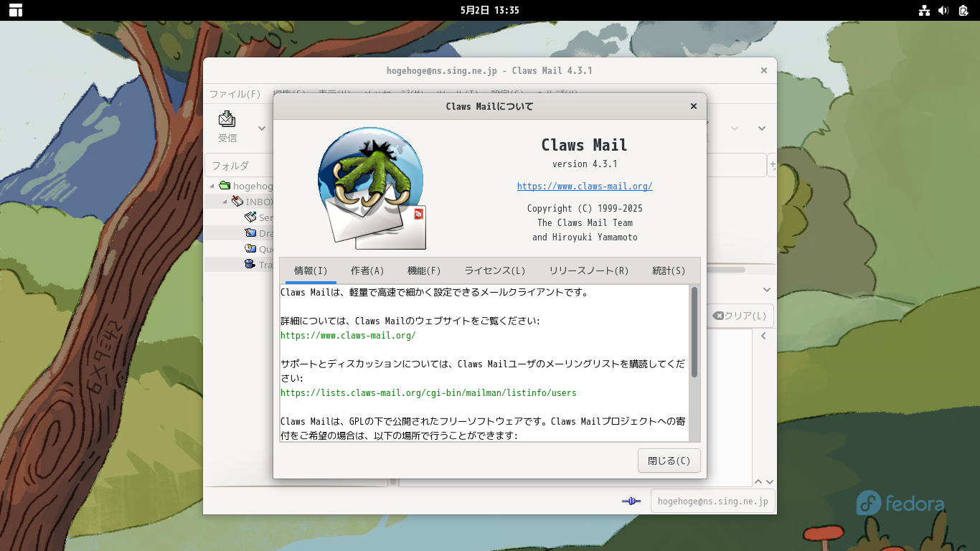Viewport: 980px width, 551px height.
Task: Select the Queue folder icon in the tree
Action: click(250, 249)
